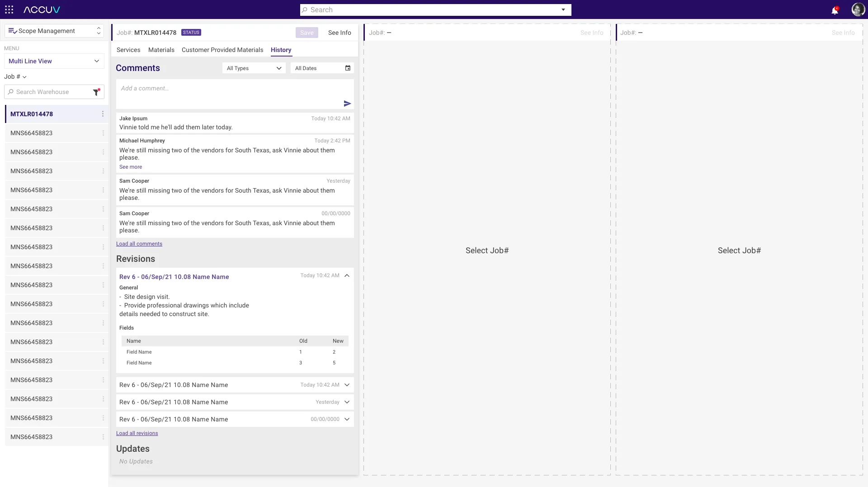The width and height of the screenshot is (868, 487).
Task: Switch to the Materials tab
Action: pyautogui.click(x=161, y=50)
